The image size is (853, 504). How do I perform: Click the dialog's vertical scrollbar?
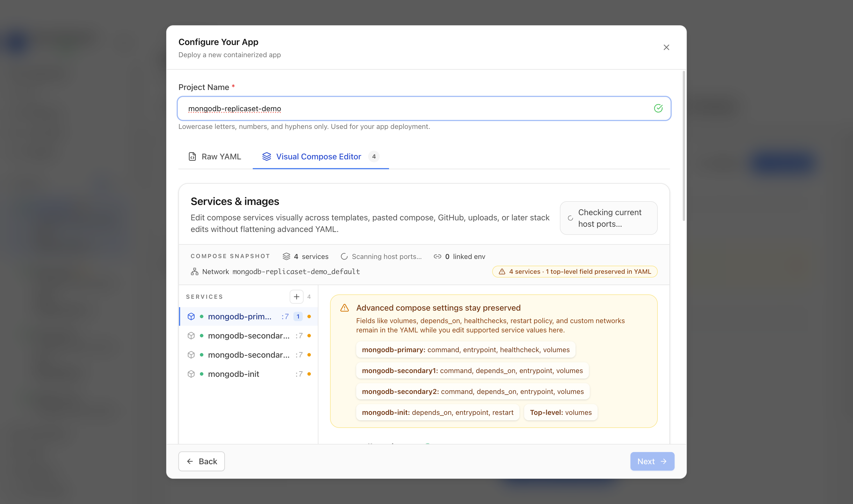point(684,146)
